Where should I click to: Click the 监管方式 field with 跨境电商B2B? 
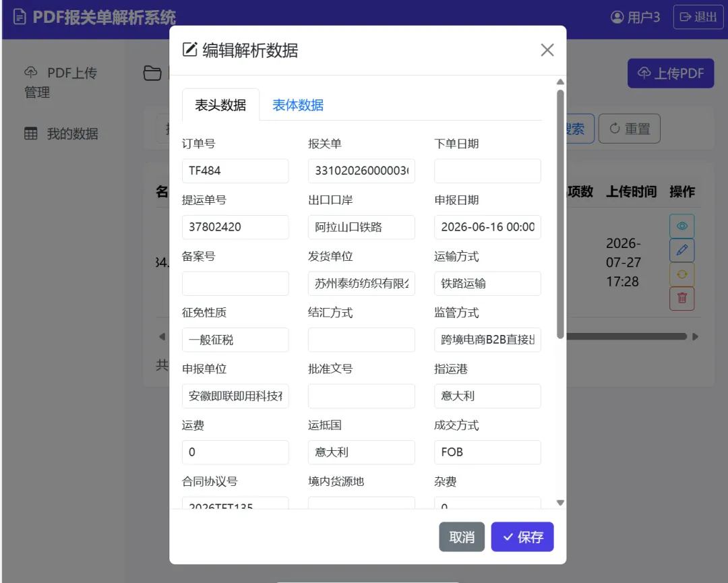487,340
